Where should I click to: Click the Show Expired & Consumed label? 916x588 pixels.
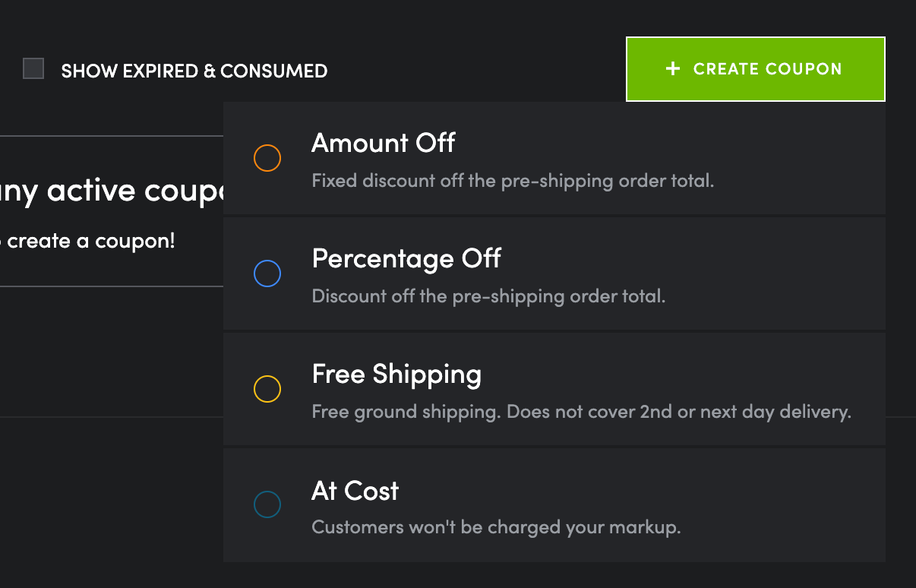[x=194, y=71]
